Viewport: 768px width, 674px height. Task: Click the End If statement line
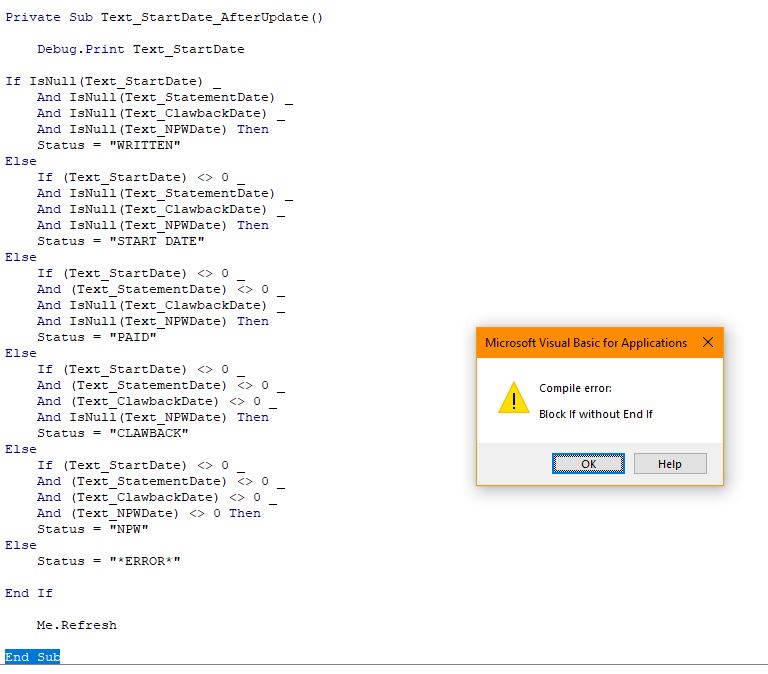coord(29,593)
